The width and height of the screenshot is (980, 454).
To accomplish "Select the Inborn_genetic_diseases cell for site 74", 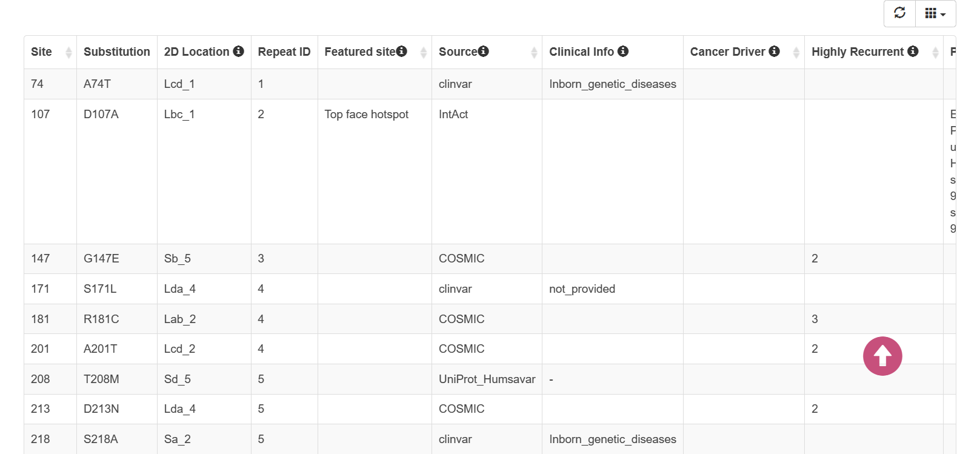I will click(x=613, y=84).
